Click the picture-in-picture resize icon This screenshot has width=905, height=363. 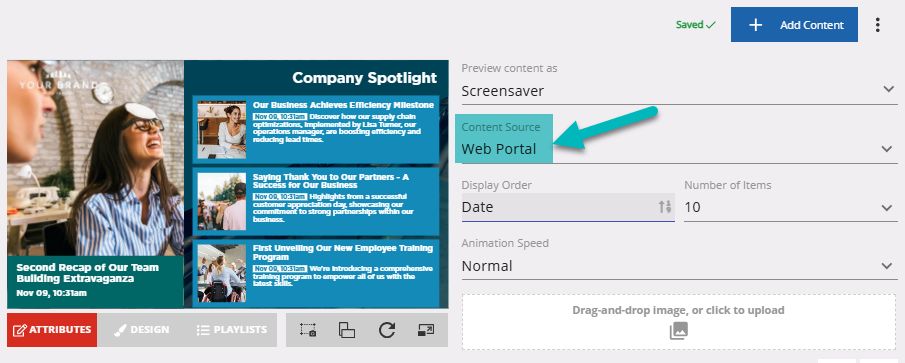tap(425, 330)
